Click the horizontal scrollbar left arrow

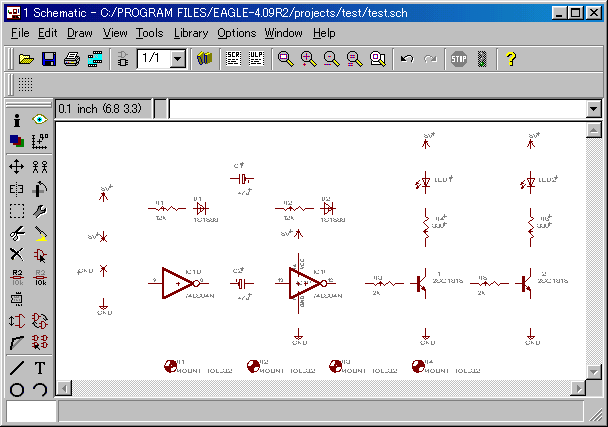point(64,388)
